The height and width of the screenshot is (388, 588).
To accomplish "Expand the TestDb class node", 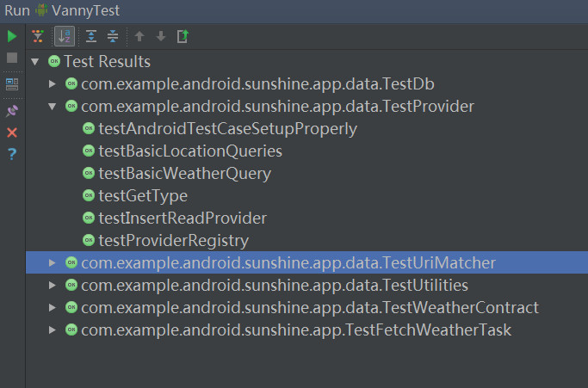I will pyautogui.click(x=53, y=84).
